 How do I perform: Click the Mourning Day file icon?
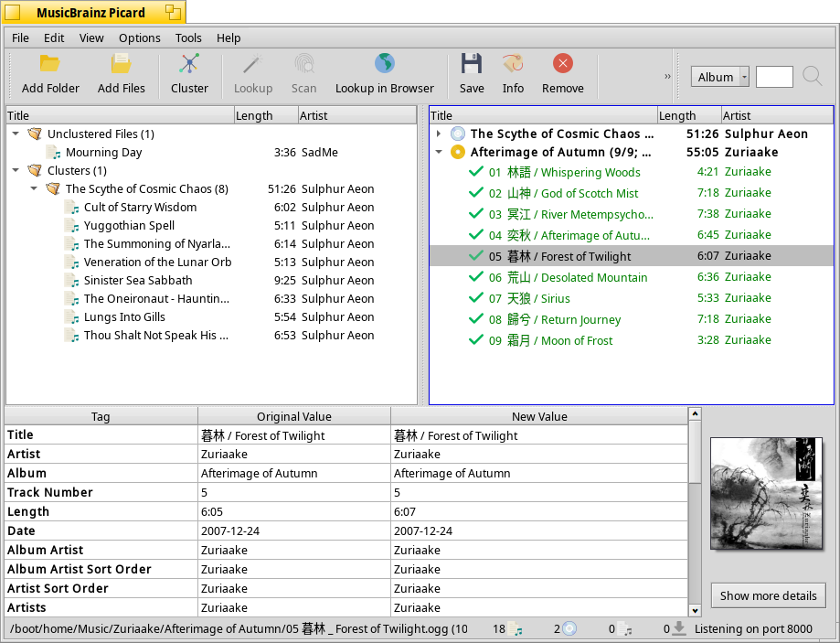pyautogui.click(x=54, y=153)
